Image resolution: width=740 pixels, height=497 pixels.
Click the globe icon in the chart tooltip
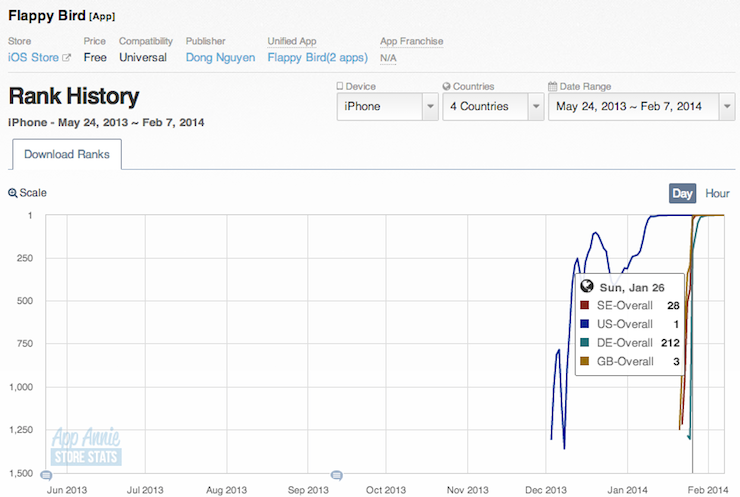[x=587, y=286]
